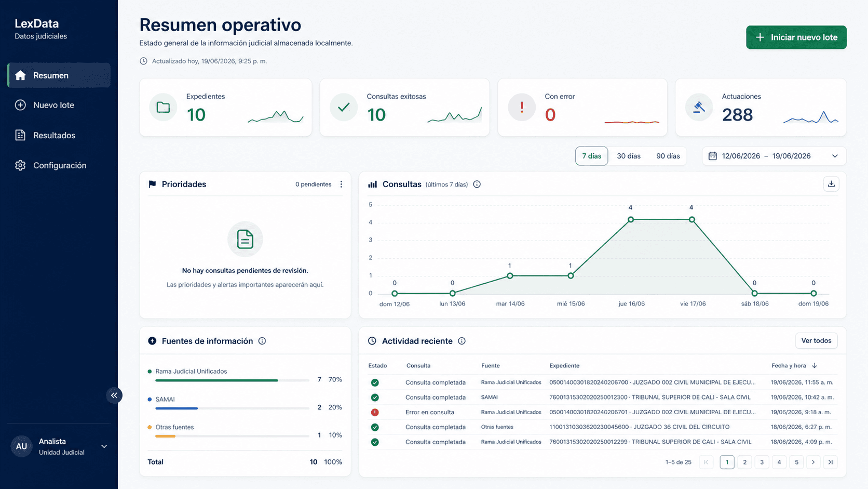The width and height of the screenshot is (868, 489).
Task: Select page 1 of activity
Action: click(x=727, y=462)
